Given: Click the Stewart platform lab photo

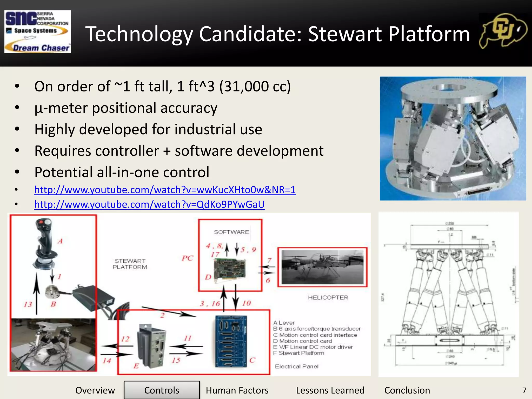Looking at the screenshot, I should point(53,344).
